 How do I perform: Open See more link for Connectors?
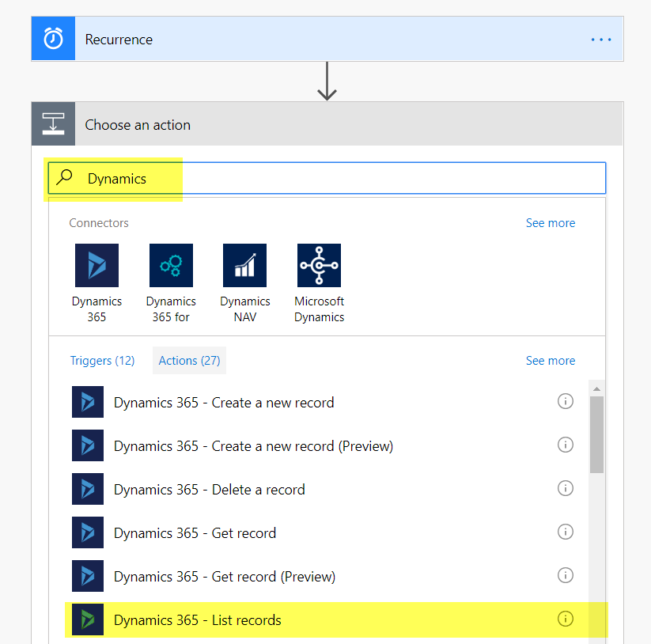pos(550,223)
